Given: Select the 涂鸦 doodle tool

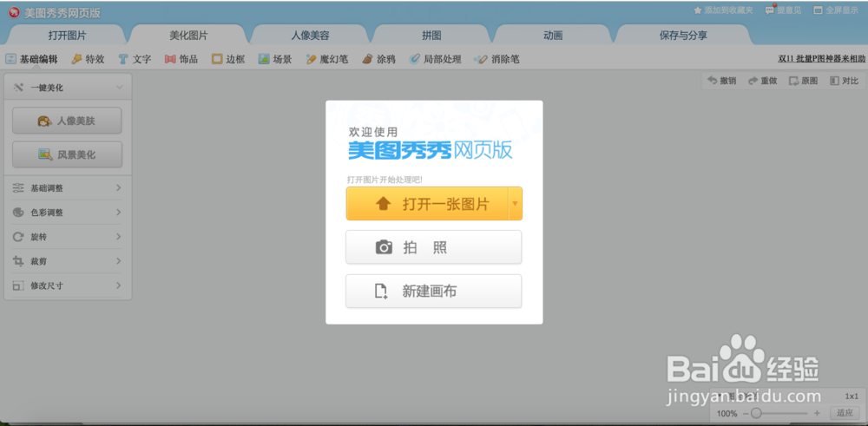Looking at the screenshot, I should click(379, 59).
